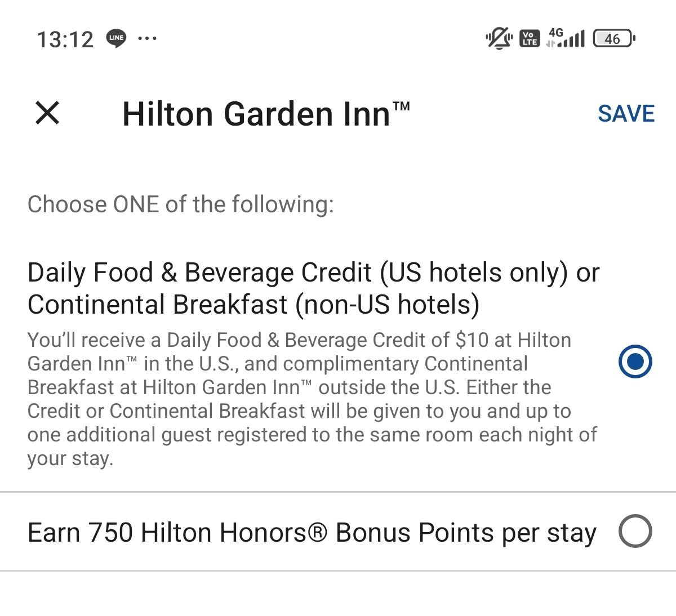The image size is (676, 616).
Task: Select the Daily Food & Beverage Credit radio button
Action: [635, 361]
